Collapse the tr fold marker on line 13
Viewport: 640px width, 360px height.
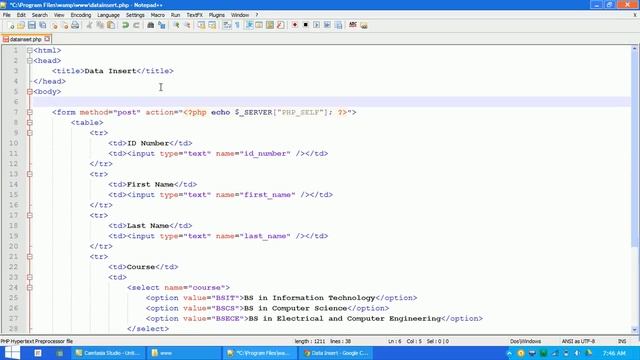29,174
